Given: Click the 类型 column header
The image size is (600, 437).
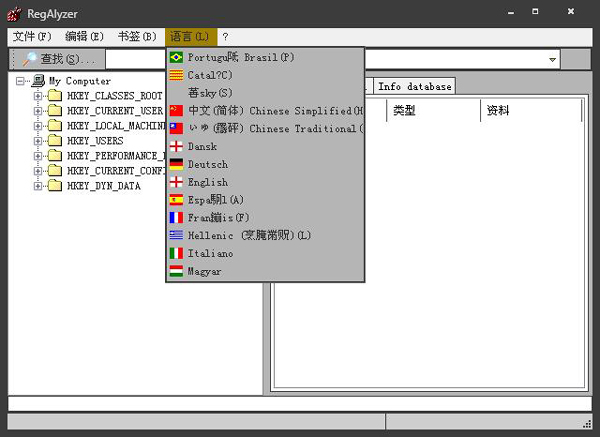Looking at the screenshot, I should [433, 111].
